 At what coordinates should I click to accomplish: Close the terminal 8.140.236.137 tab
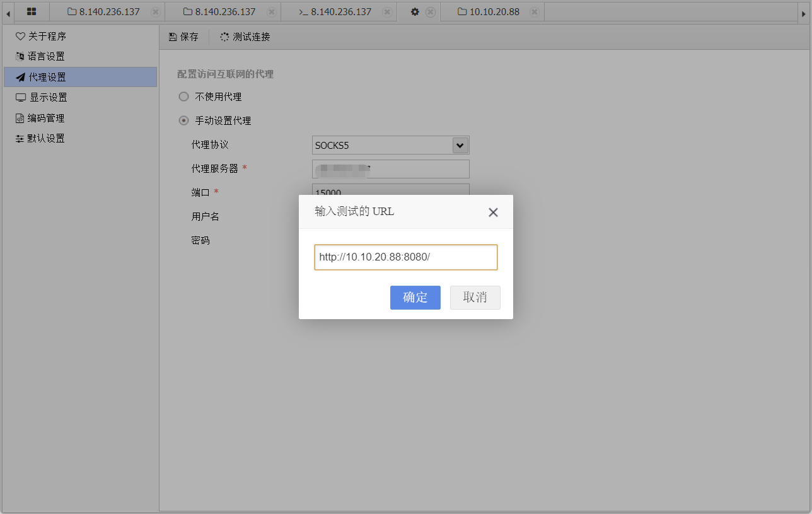pyautogui.click(x=388, y=12)
